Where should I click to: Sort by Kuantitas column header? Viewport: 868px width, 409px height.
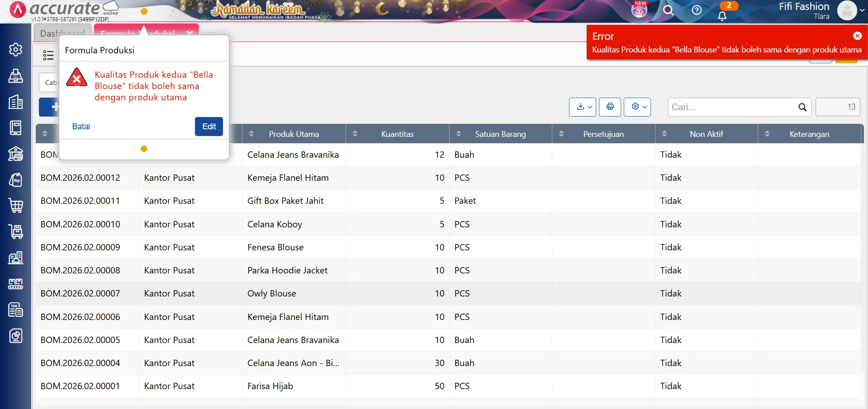[397, 134]
